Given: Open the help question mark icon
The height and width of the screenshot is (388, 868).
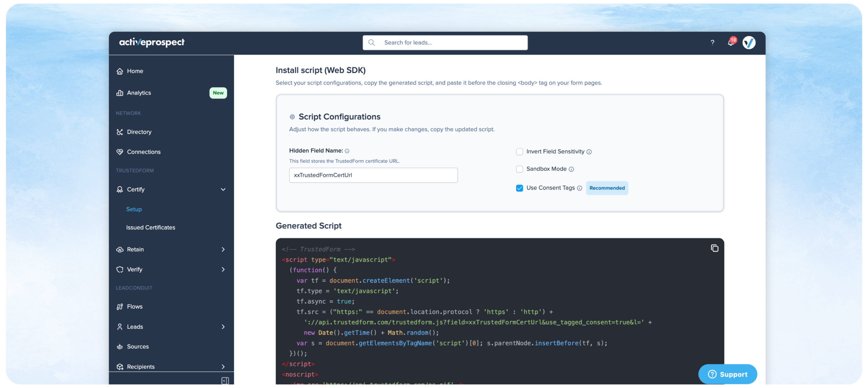Looking at the screenshot, I should pyautogui.click(x=712, y=43).
